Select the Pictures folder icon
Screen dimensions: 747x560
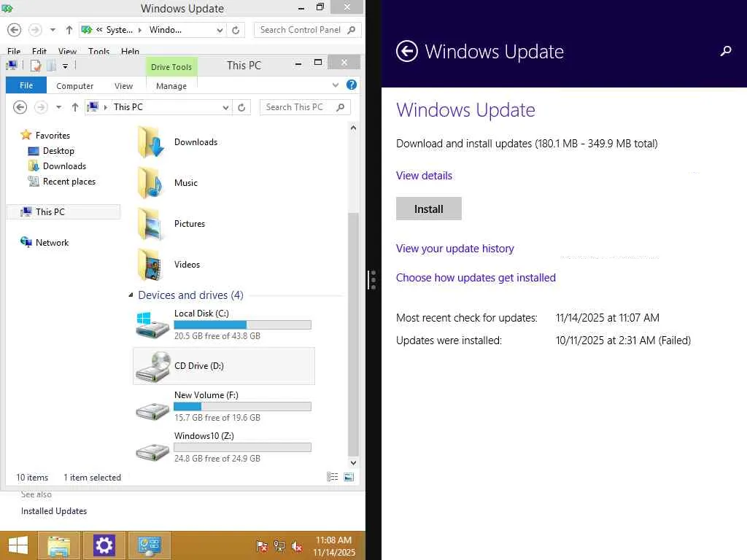[x=150, y=224]
